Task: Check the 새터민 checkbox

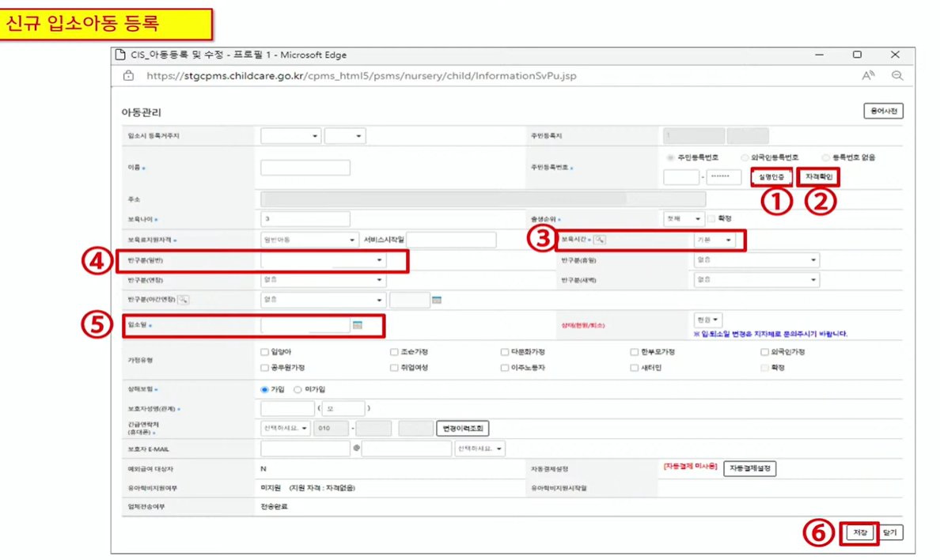Action: [x=635, y=368]
